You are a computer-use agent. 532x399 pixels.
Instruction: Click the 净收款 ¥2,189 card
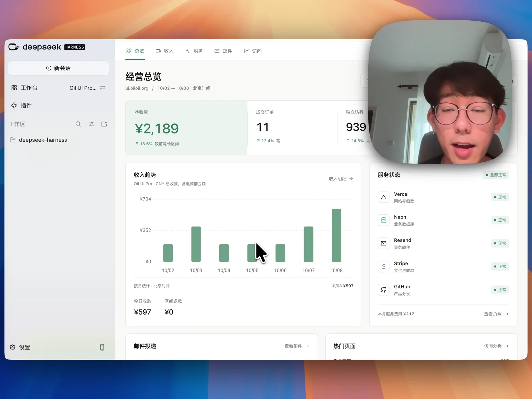pyautogui.click(x=187, y=128)
